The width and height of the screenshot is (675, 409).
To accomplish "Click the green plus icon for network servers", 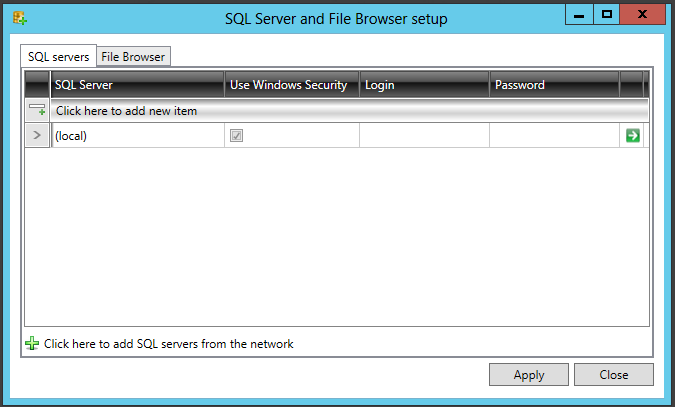I will [x=32, y=344].
